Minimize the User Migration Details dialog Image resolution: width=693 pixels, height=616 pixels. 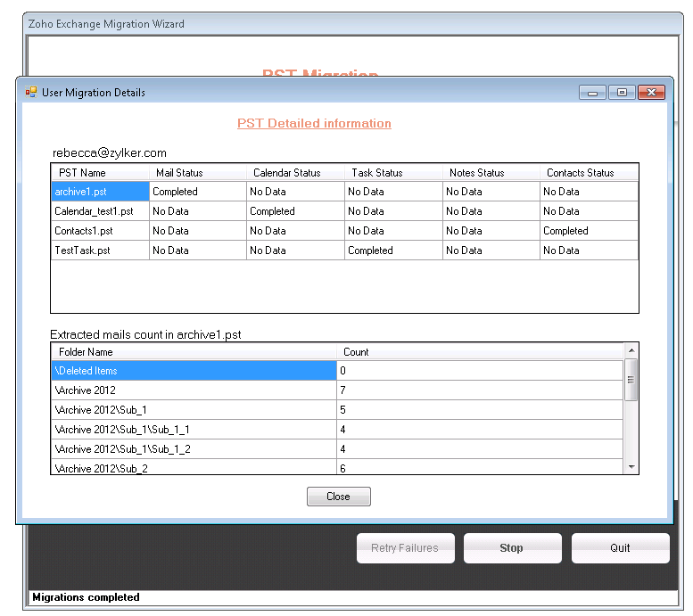click(x=592, y=92)
